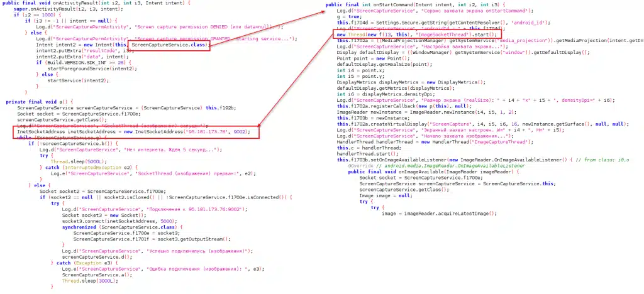The height and width of the screenshot is (294, 644).
Task: Click the 'registerCallback(new p(this), null);' line
Action: (404, 106)
